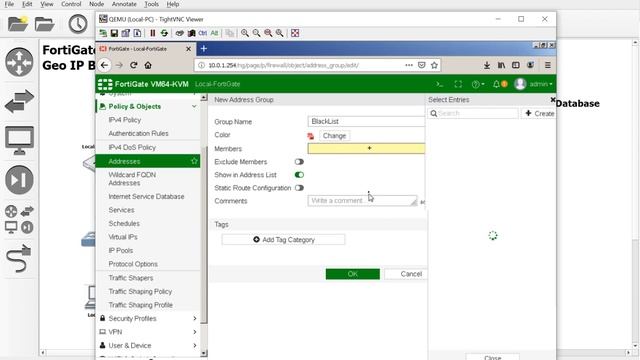The image size is (640, 360).
Task: Expand User & Device menu
Action: coord(194,345)
